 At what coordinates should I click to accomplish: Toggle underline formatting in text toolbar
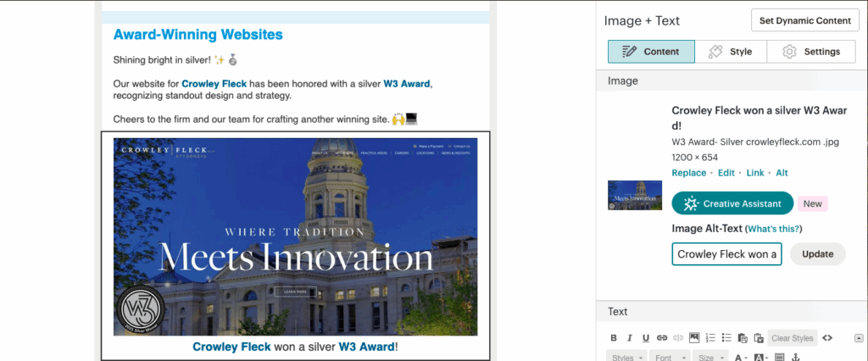tap(646, 338)
